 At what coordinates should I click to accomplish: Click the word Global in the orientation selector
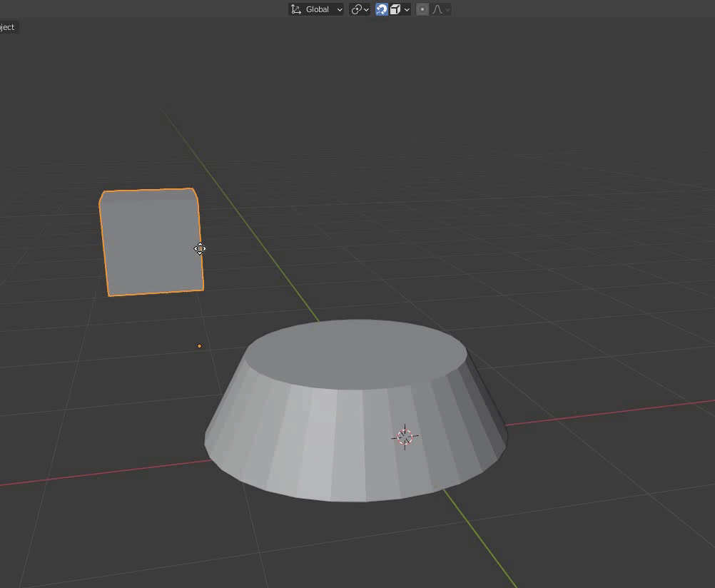[x=318, y=9]
